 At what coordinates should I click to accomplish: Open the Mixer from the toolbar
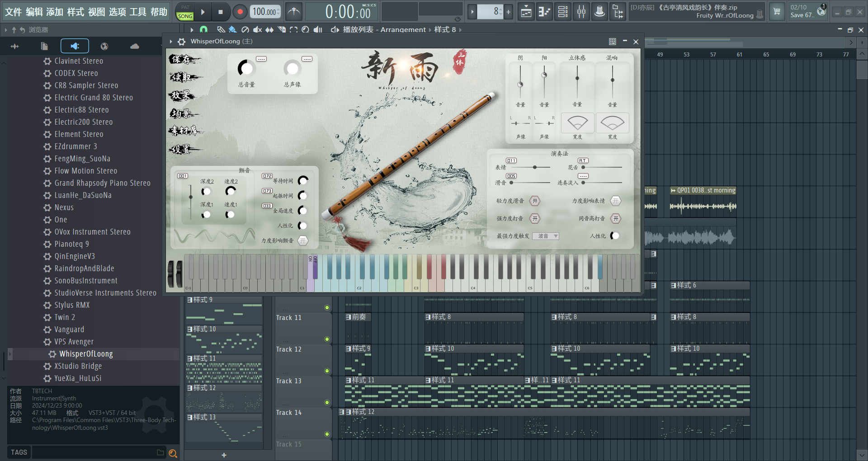(581, 12)
